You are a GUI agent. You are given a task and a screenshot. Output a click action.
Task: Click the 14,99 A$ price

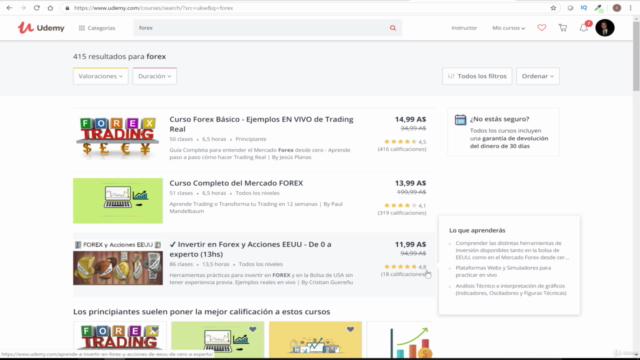410,119
